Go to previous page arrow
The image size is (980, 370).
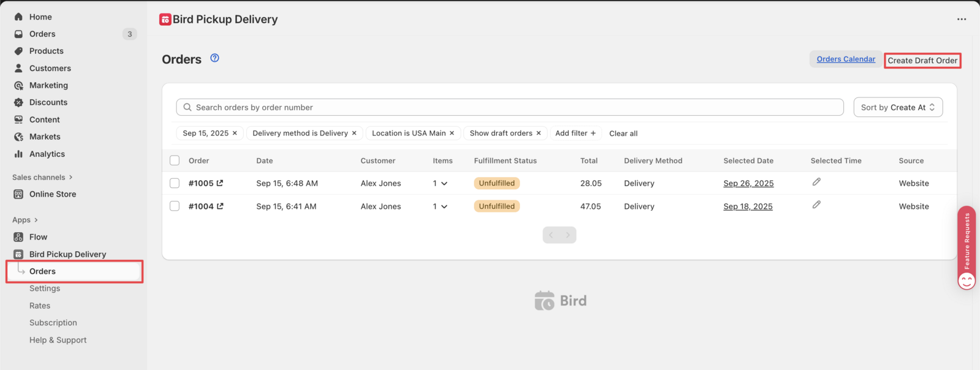(551, 235)
